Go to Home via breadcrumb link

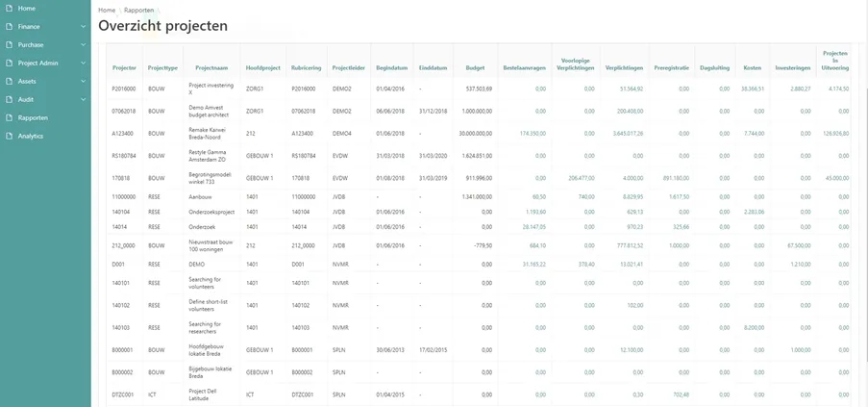point(107,10)
